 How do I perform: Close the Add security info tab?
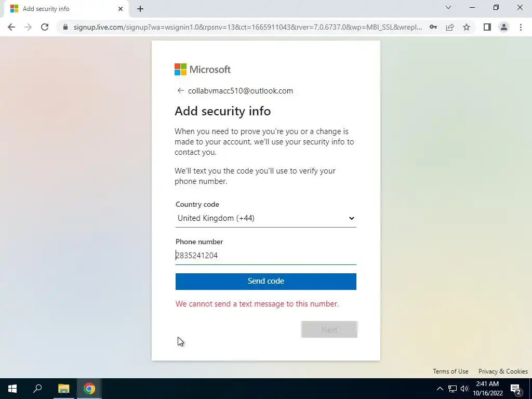121,9
